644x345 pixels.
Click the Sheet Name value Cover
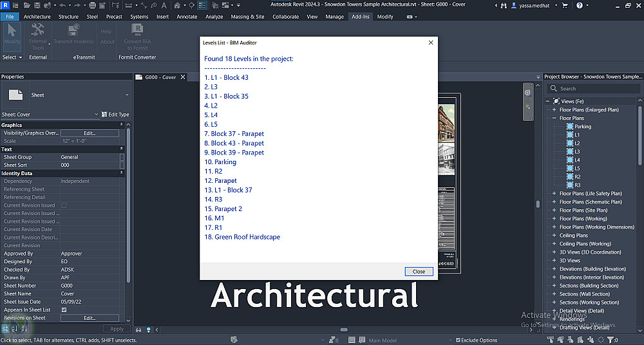pos(68,294)
